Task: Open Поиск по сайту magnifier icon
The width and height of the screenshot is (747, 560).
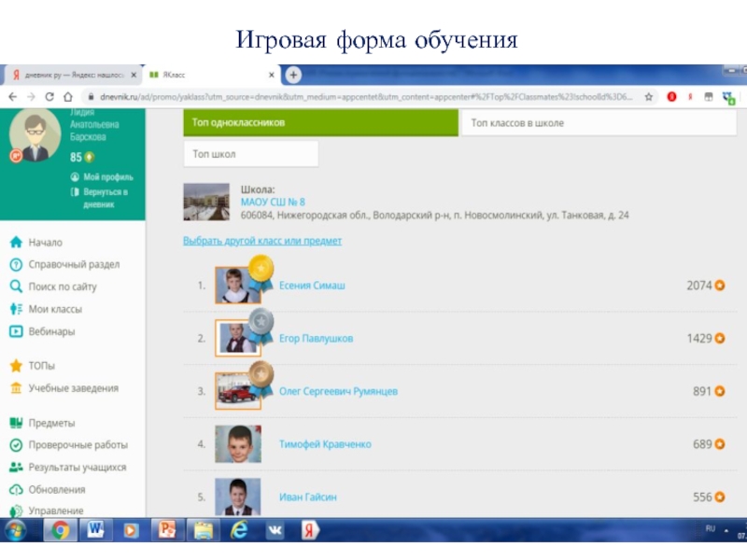Action: click(16, 287)
